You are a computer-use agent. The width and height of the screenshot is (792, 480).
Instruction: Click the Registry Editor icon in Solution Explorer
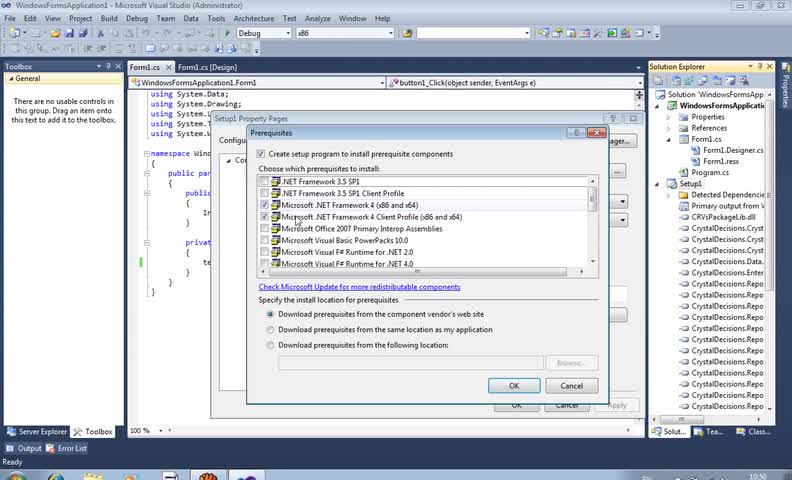689,80
